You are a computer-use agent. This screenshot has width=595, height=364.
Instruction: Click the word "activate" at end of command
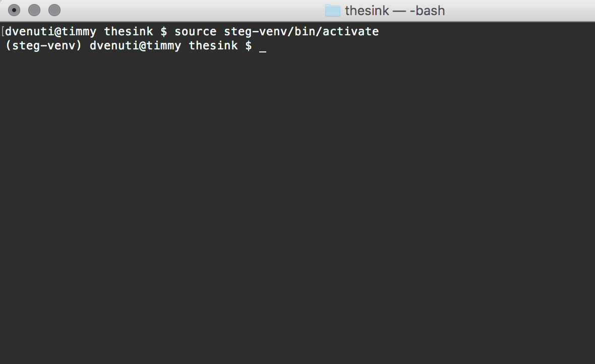click(350, 31)
